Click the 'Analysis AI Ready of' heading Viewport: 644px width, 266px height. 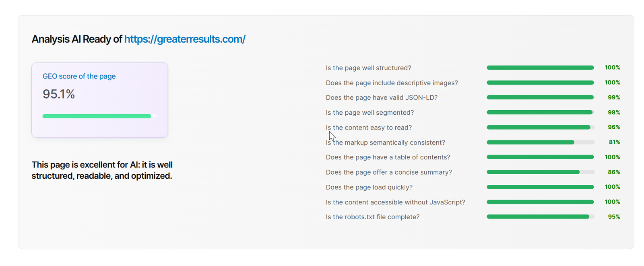point(77,39)
